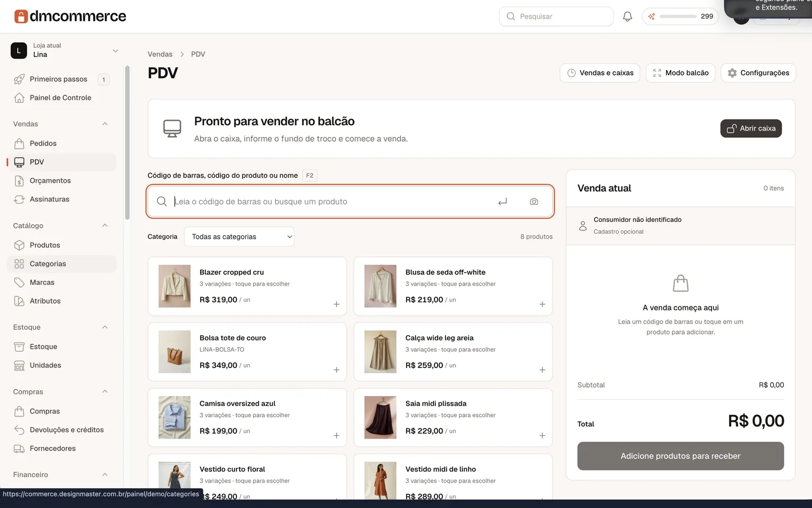The image size is (812, 508).
Task: Click the dmcommerce logo
Action: click(70, 16)
